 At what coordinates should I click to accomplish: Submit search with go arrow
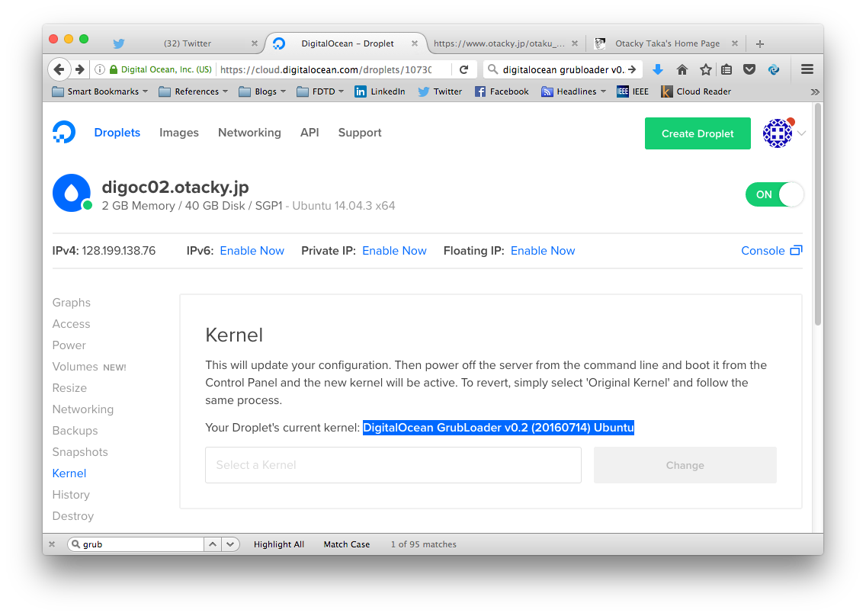pyautogui.click(x=633, y=69)
